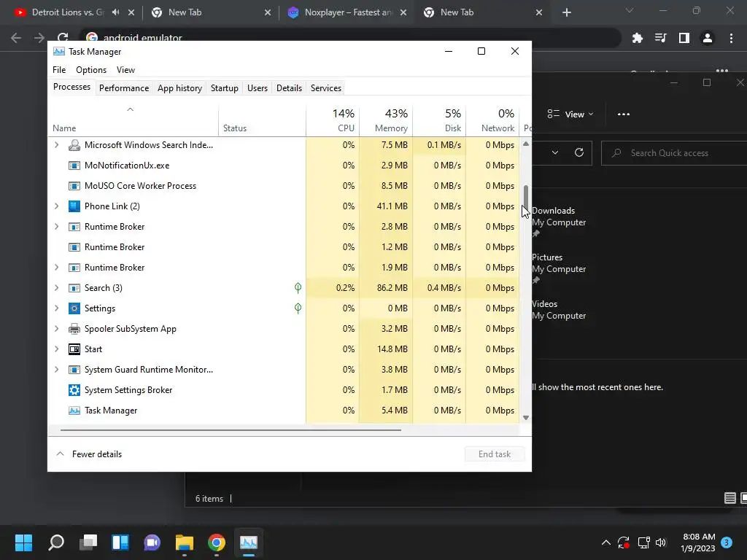Click the horizontal scrollbar in Task Manager

[231, 430]
